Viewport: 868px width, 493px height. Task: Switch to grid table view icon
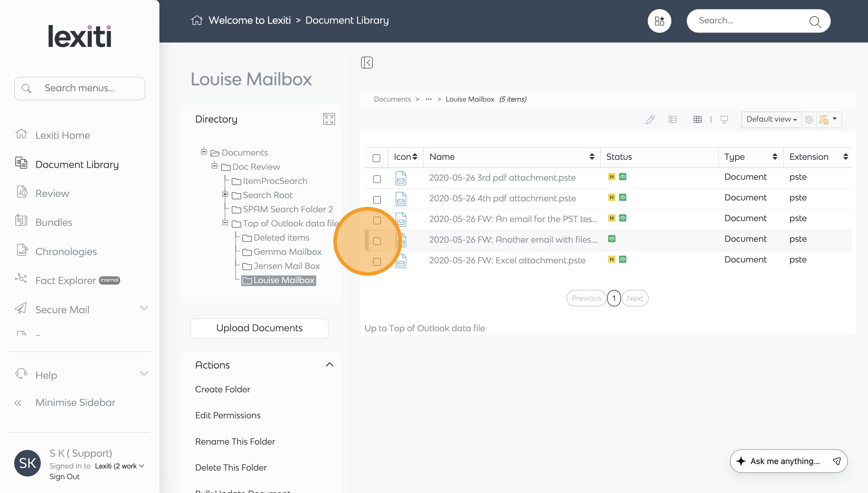click(697, 120)
